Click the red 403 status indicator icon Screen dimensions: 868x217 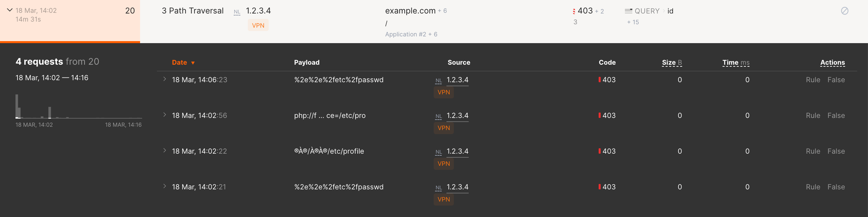coord(574,11)
